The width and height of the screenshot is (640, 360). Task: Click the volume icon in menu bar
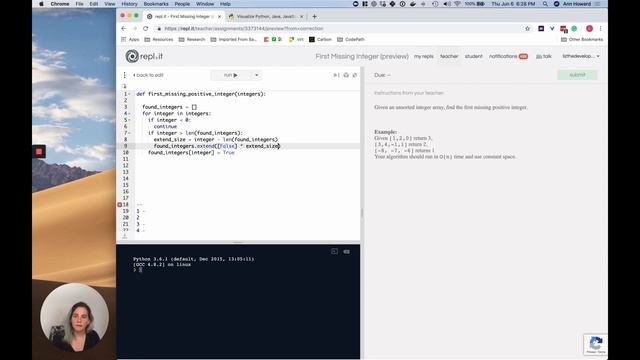click(447, 4)
